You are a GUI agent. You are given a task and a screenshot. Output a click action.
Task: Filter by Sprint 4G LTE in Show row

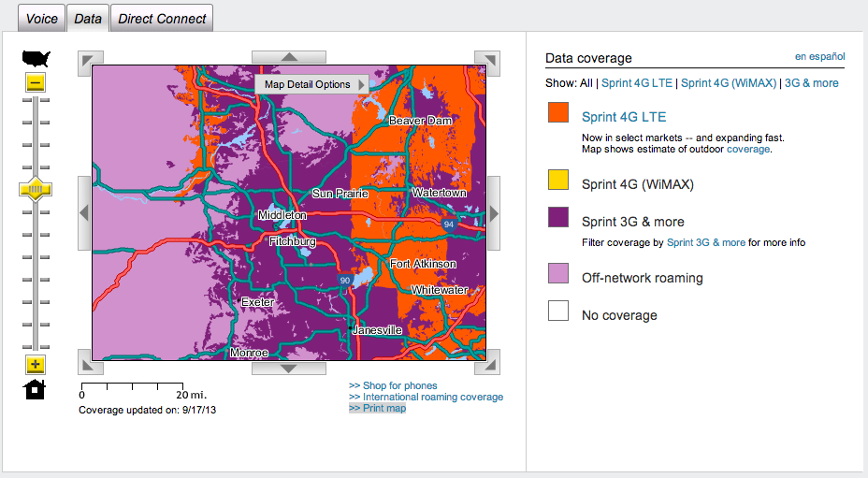click(637, 83)
